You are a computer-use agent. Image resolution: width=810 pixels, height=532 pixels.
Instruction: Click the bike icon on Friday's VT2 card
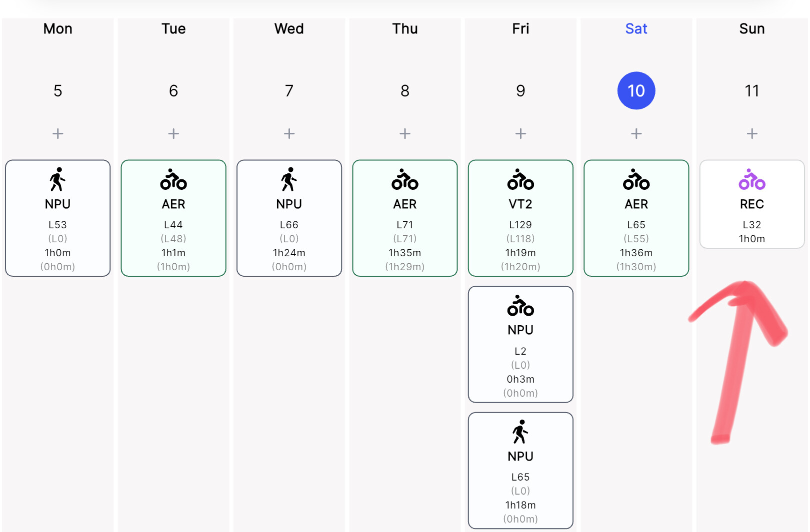coord(520,179)
